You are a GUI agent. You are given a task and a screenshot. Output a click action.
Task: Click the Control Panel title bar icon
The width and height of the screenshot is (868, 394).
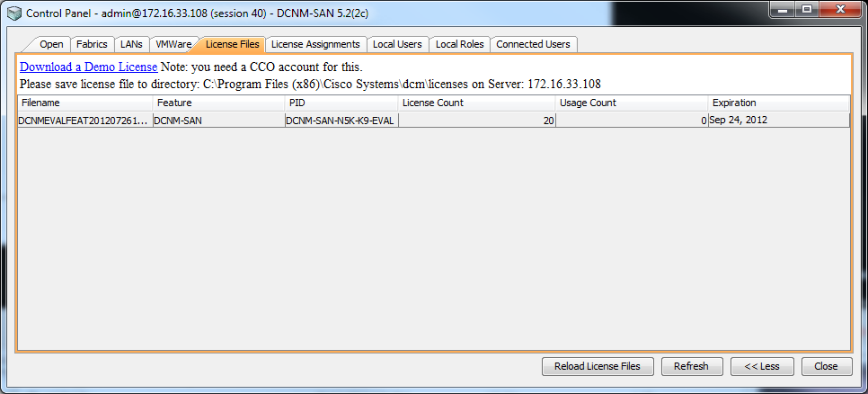click(16, 13)
